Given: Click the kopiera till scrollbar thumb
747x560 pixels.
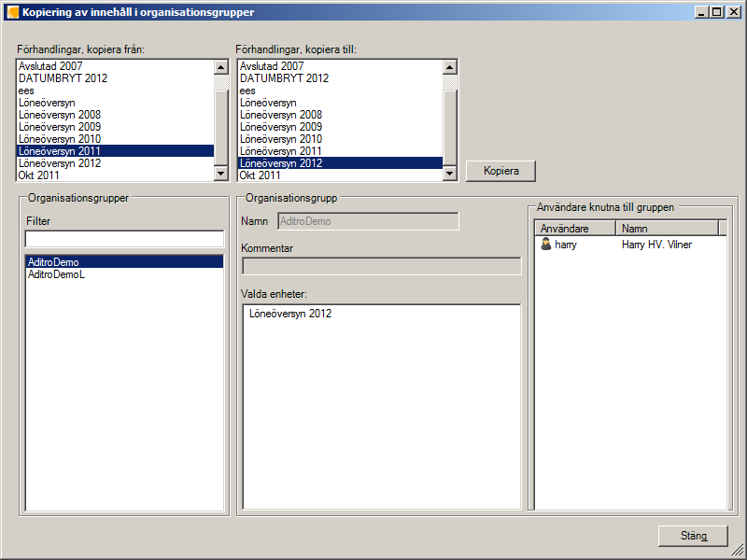Looking at the screenshot, I should tap(450, 128).
